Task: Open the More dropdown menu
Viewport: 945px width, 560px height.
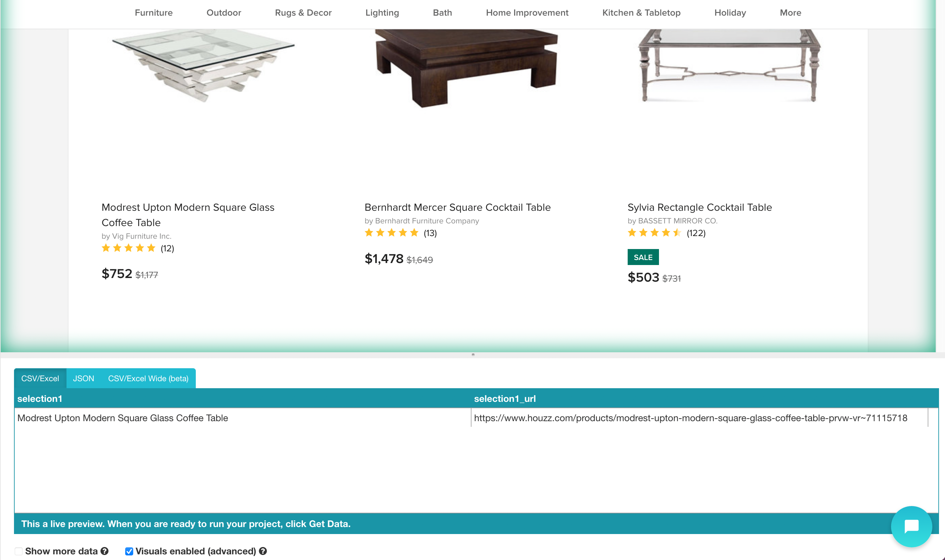Action: 790,13
